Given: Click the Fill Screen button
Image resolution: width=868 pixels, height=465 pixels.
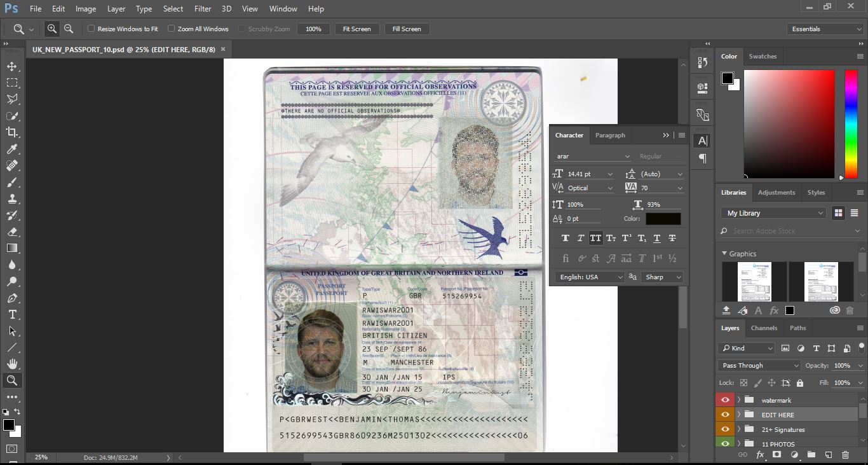Looking at the screenshot, I should click(407, 29).
